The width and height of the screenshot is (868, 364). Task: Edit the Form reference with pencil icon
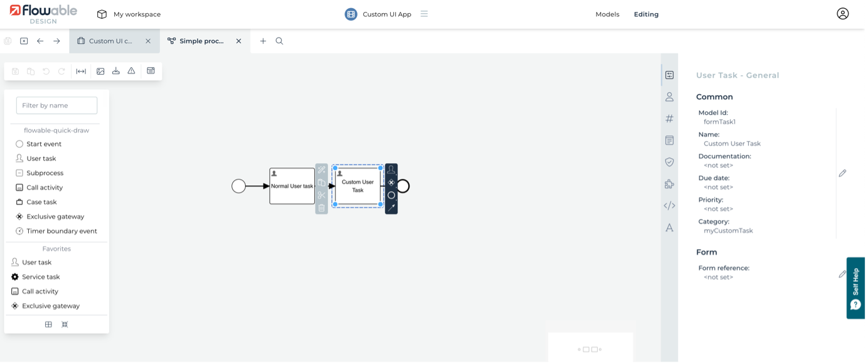click(842, 274)
